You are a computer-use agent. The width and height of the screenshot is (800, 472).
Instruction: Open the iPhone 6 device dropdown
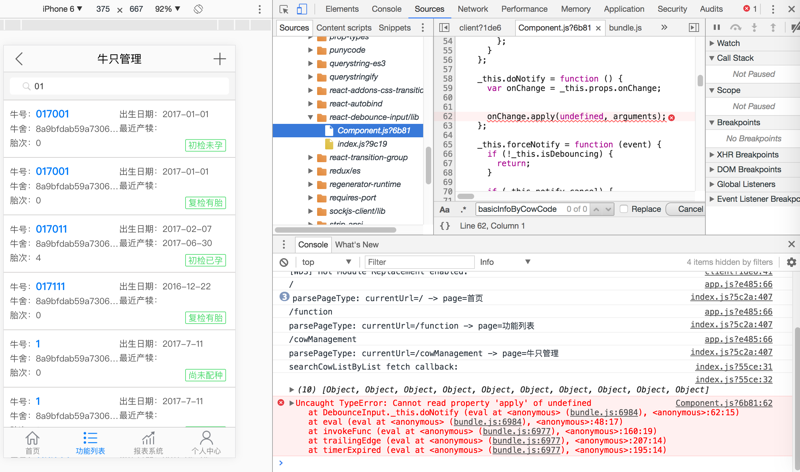(62, 9)
